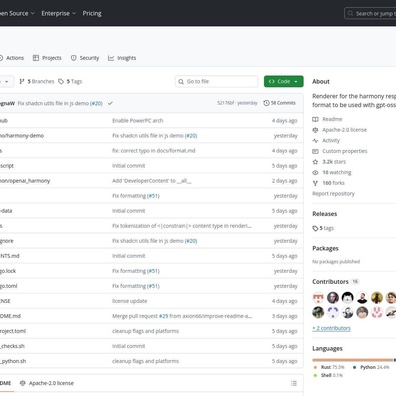The height and width of the screenshot is (396, 396).
Task: Open 'license update' commit message
Action: tap(130, 301)
